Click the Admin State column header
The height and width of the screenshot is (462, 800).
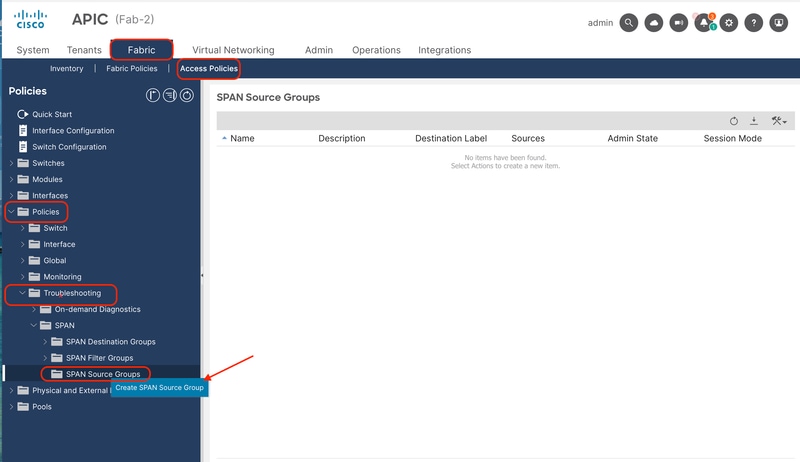pyautogui.click(x=633, y=138)
